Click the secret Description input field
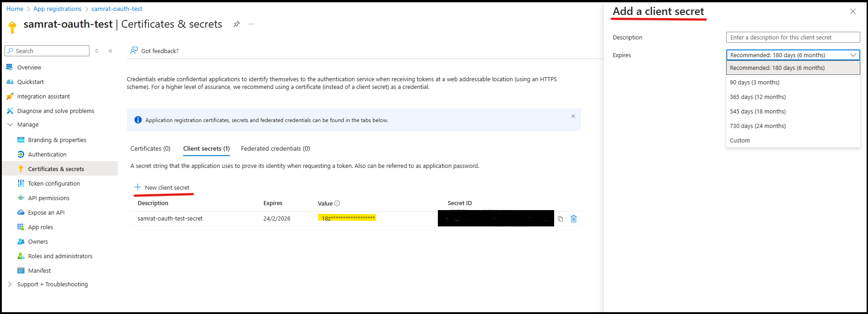 pyautogui.click(x=793, y=37)
